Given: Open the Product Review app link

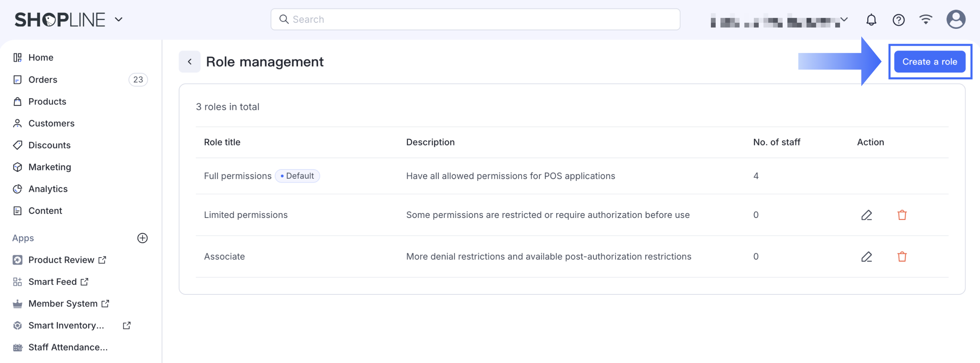Looking at the screenshot, I should tap(61, 260).
